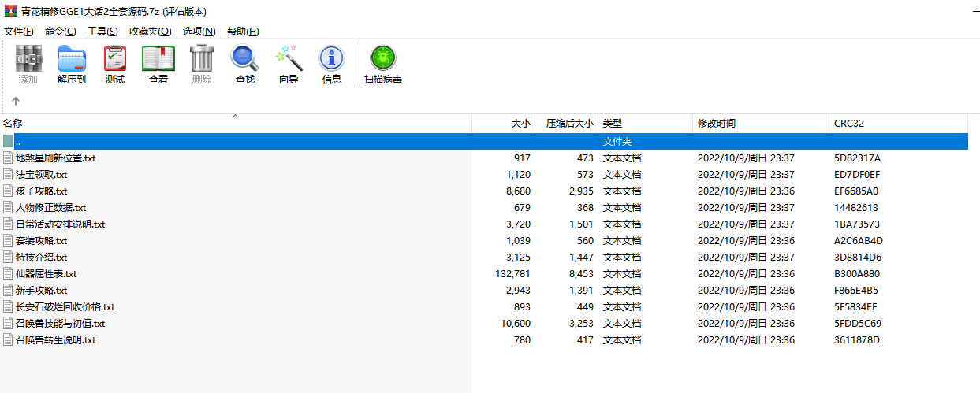The width and height of the screenshot is (980, 393).
Task: Go up one folder level arrow
Action: [x=16, y=102]
